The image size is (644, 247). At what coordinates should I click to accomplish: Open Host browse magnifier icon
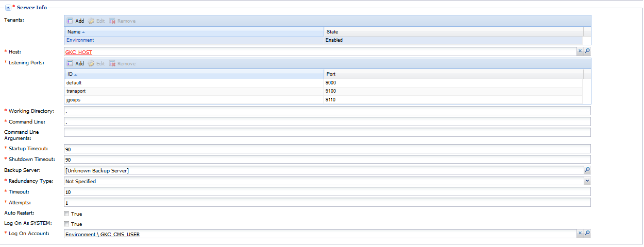(x=587, y=51)
